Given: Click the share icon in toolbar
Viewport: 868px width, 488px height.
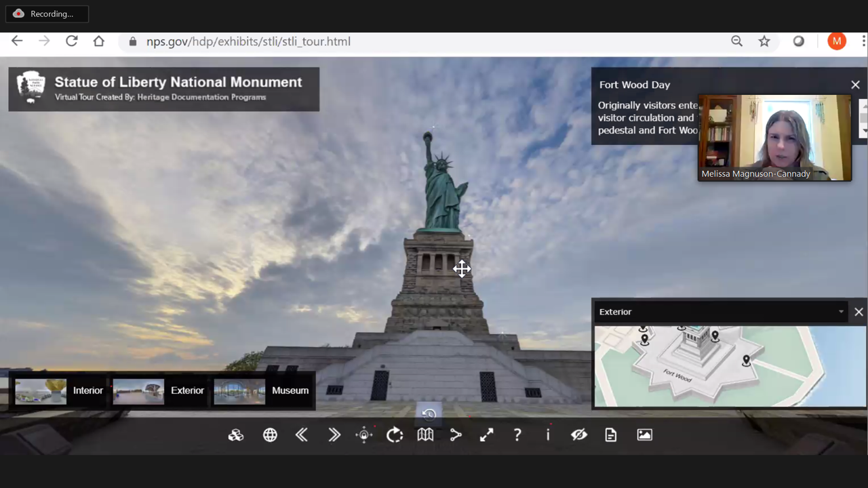Looking at the screenshot, I should [x=456, y=435].
